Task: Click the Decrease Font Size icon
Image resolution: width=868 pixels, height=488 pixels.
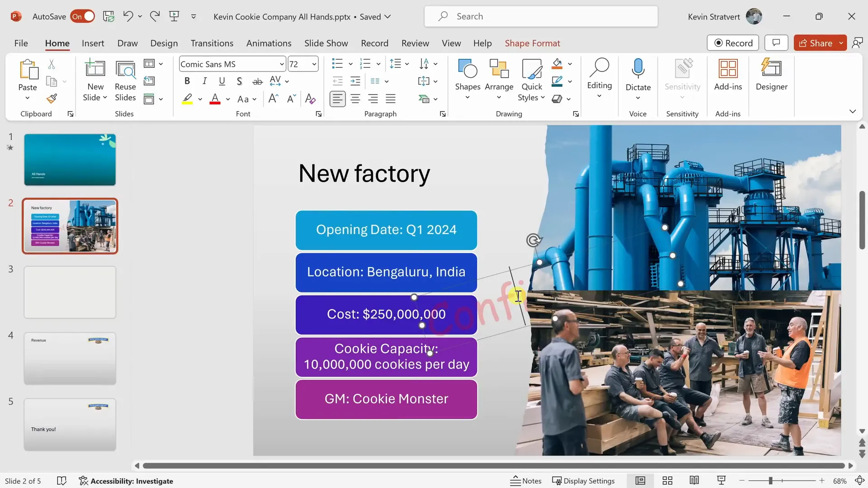Action: [x=292, y=99]
